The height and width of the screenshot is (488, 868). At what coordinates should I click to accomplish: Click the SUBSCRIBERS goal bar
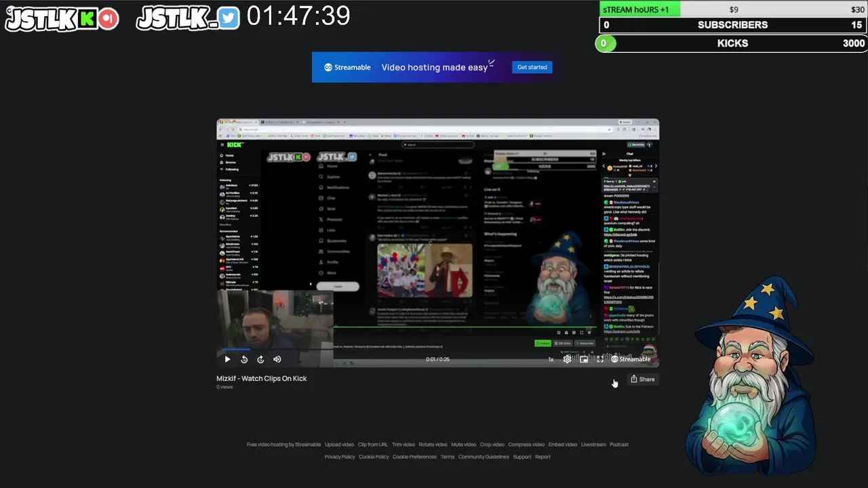point(732,25)
